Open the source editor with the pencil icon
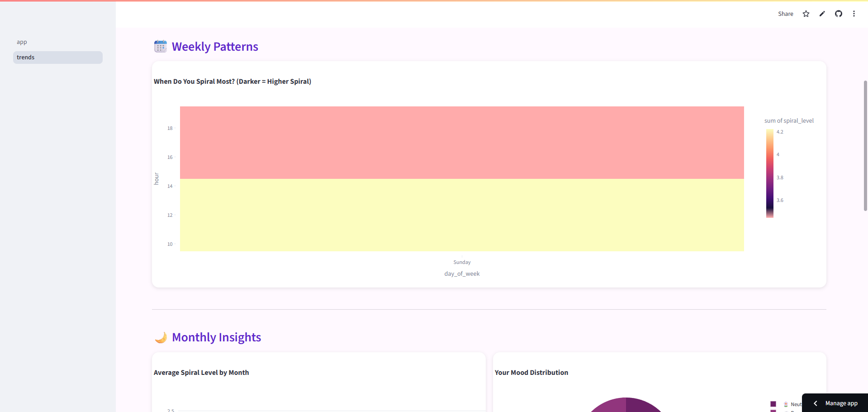This screenshot has width=868, height=412. pyautogui.click(x=822, y=14)
